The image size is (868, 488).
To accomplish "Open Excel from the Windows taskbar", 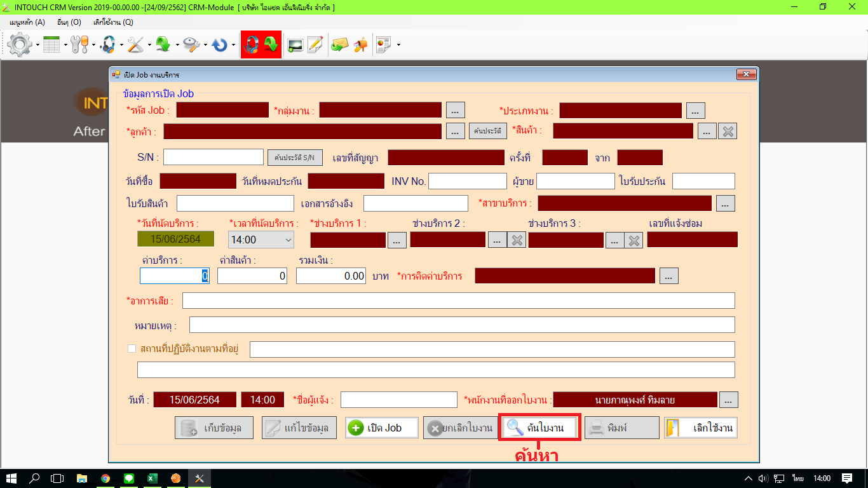I will [153, 478].
